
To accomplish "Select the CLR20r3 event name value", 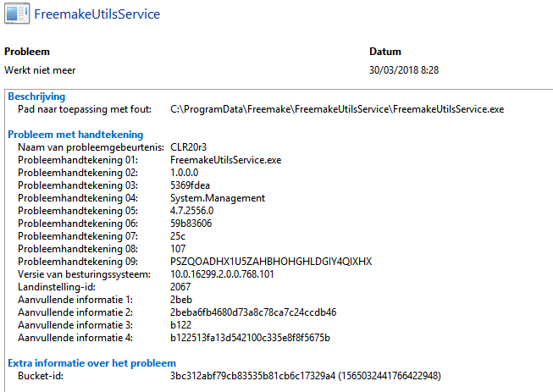I will (x=189, y=147).
